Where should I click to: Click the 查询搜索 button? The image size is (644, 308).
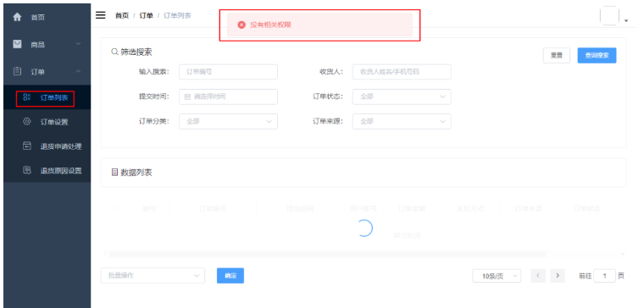[597, 55]
